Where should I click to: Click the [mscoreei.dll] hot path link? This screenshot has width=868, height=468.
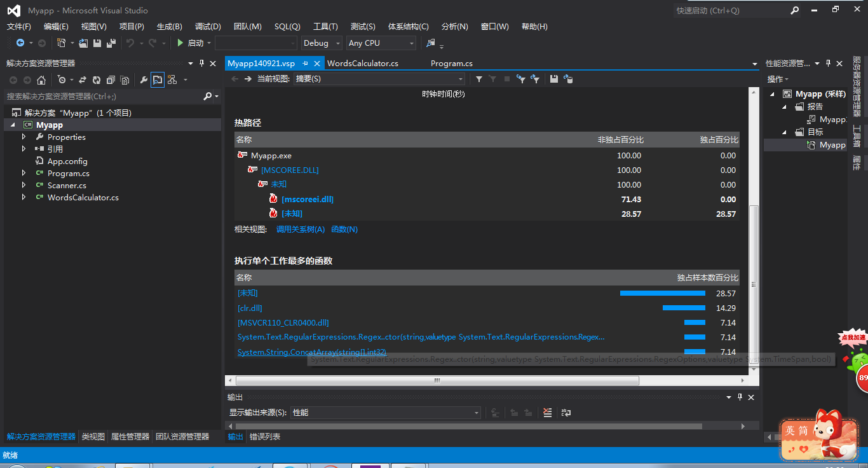click(x=308, y=199)
